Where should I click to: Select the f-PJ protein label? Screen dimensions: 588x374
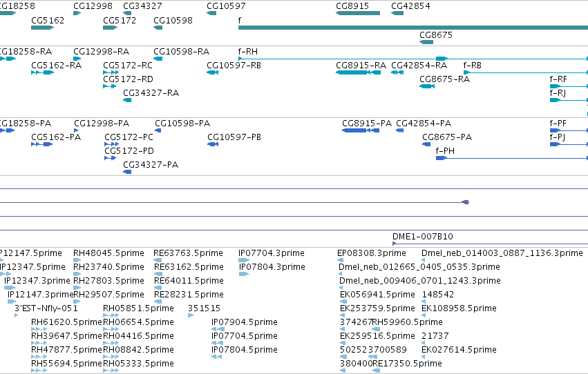tap(557, 137)
